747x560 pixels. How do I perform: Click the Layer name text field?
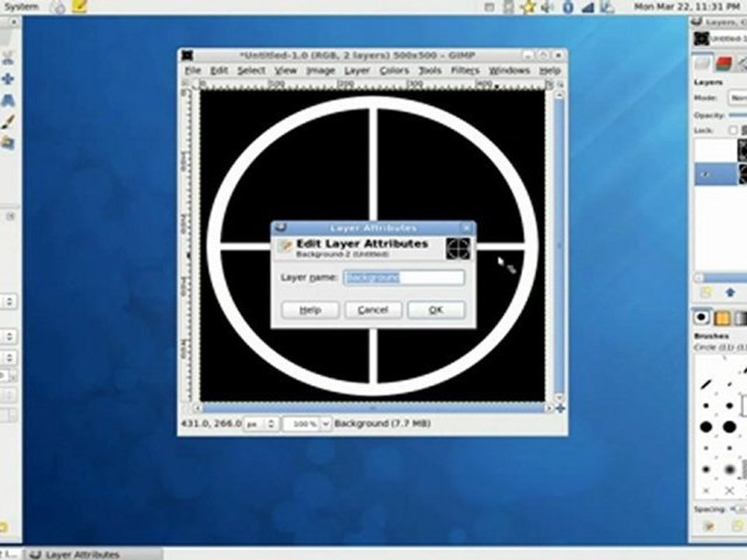[404, 278]
